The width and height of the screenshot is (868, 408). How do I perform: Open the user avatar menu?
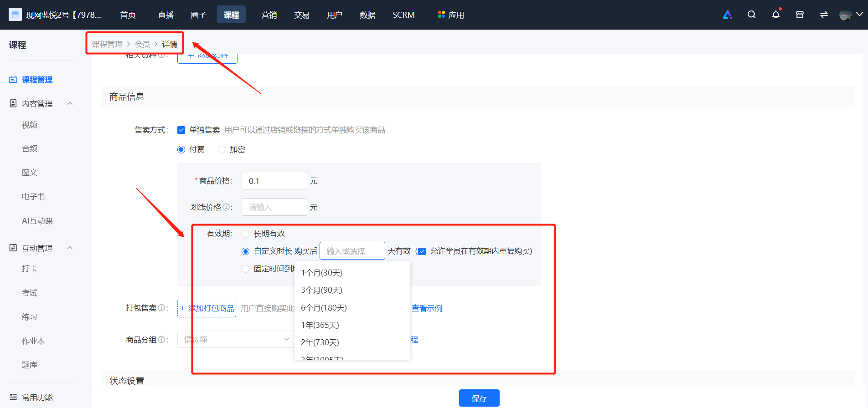tap(846, 15)
